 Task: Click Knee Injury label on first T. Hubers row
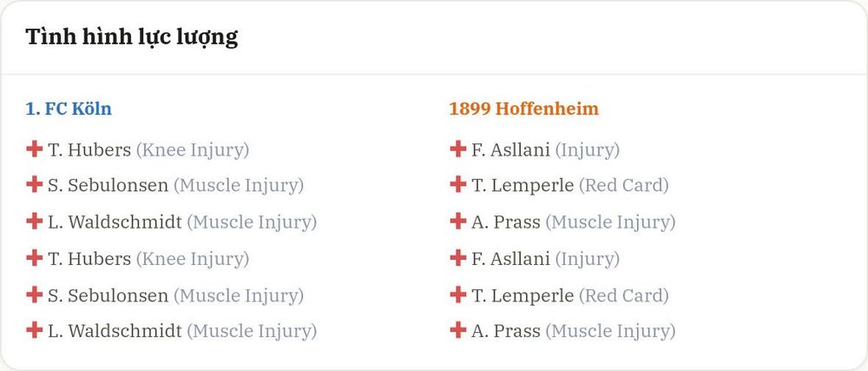193,150
